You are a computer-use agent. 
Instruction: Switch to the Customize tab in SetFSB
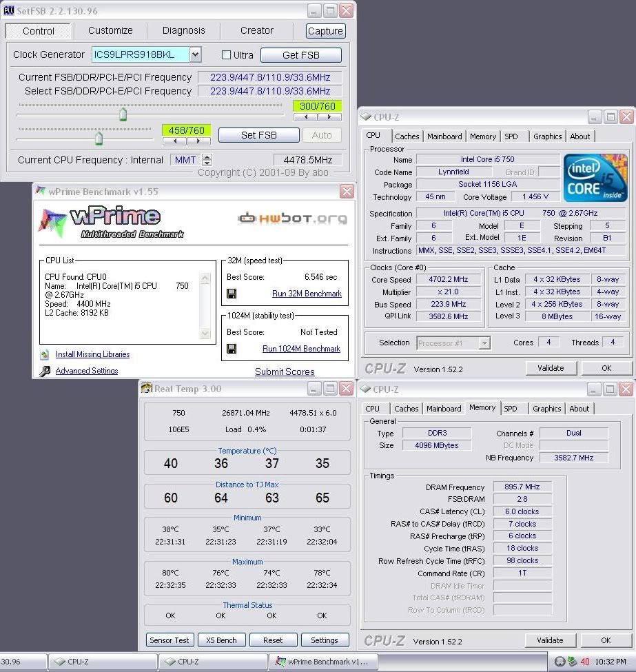point(110,30)
